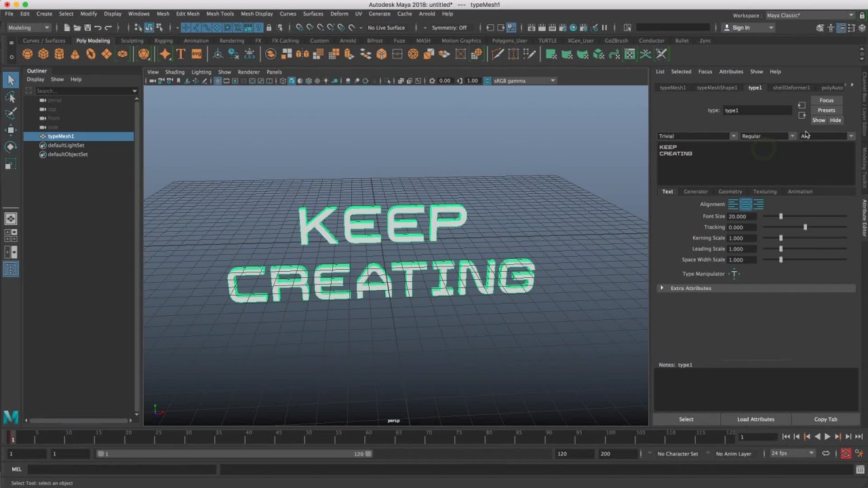Click the Type Manipulator icon
The image size is (868, 488).
coord(734,274)
